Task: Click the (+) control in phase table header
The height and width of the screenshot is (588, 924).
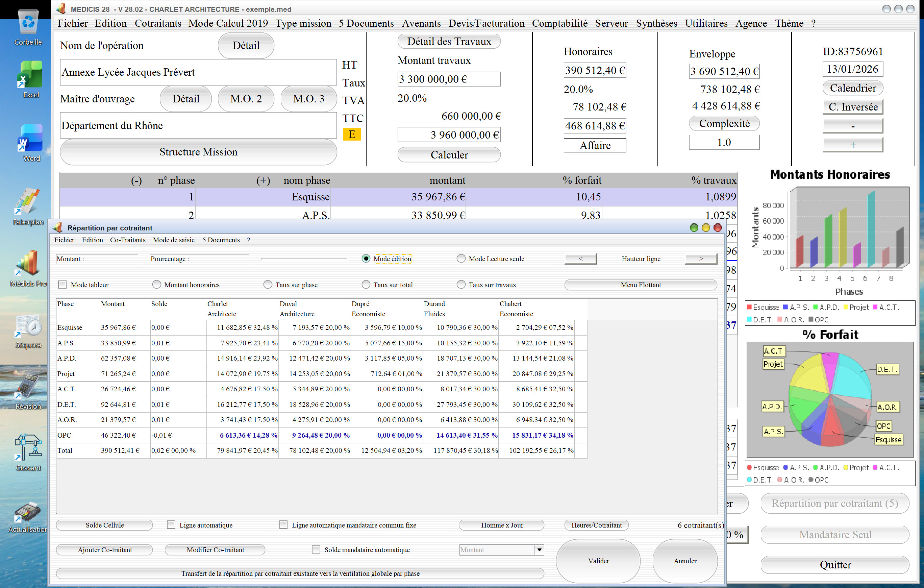Action: (x=263, y=180)
